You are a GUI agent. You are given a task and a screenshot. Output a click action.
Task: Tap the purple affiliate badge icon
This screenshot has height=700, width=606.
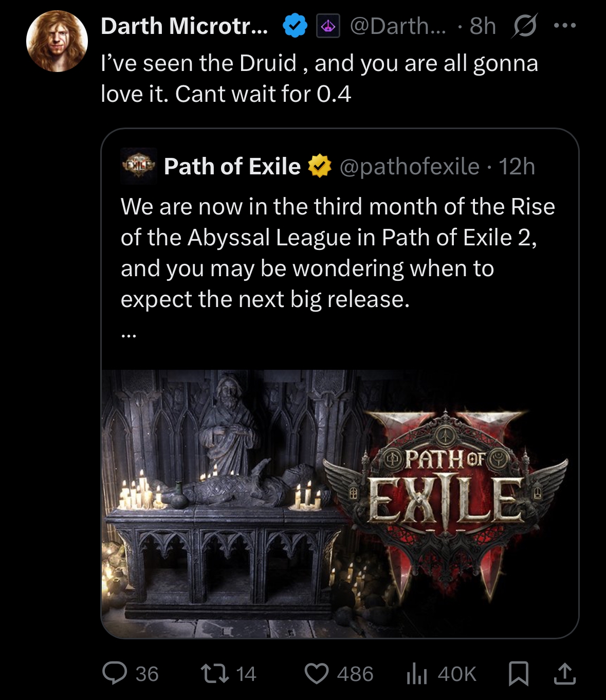(328, 26)
